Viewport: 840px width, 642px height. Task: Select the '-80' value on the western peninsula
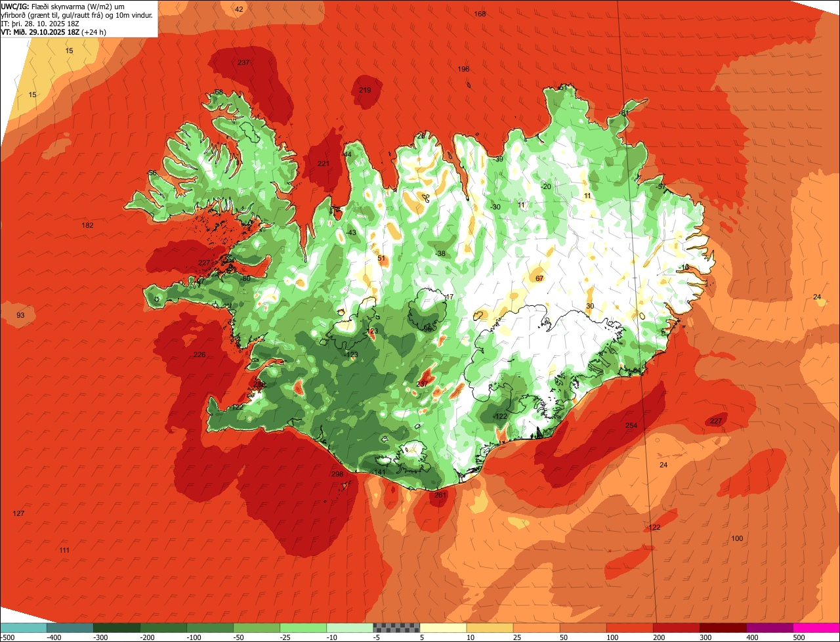point(246,278)
